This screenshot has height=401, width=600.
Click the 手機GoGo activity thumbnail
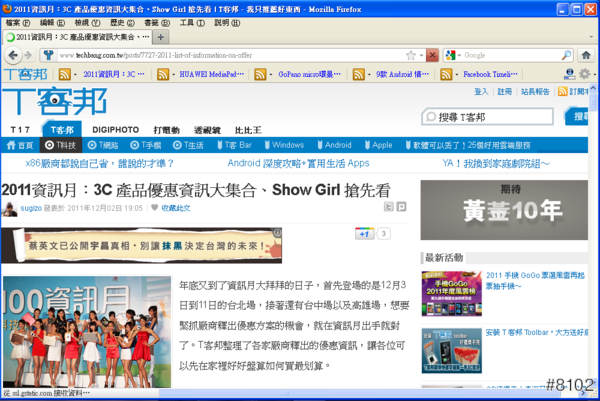pos(452,294)
